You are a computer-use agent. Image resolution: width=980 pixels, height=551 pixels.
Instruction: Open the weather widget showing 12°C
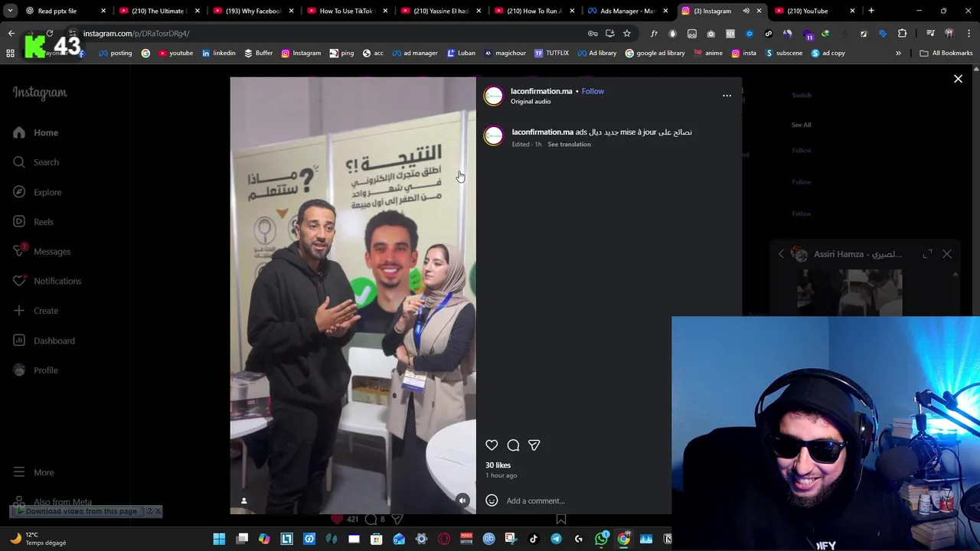pyautogui.click(x=38, y=539)
